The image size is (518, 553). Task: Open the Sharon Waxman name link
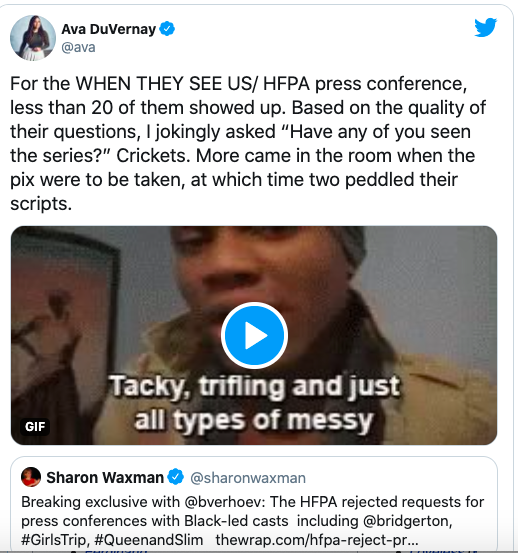click(x=105, y=478)
